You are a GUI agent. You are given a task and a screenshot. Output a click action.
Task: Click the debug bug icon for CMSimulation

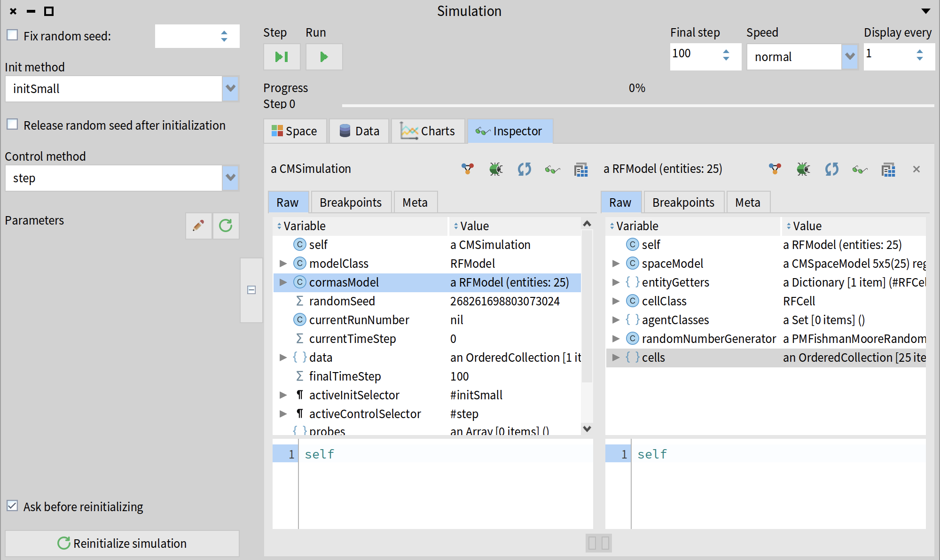coord(496,169)
